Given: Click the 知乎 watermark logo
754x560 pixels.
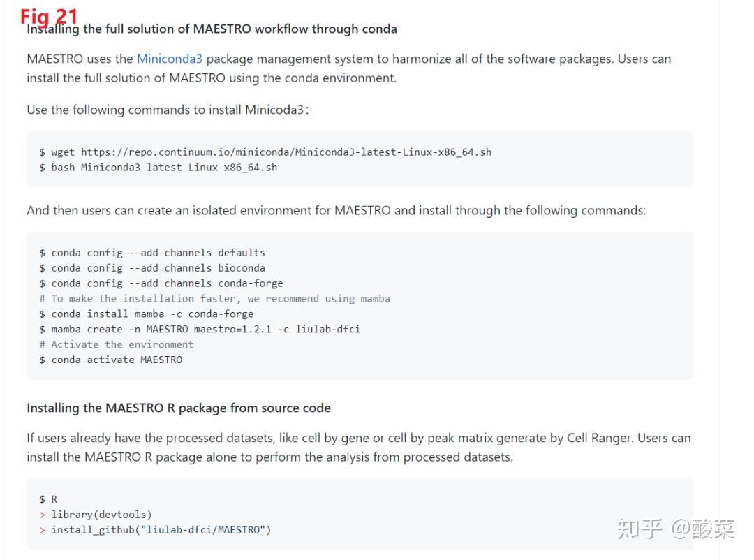Looking at the screenshot, I should [x=640, y=529].
